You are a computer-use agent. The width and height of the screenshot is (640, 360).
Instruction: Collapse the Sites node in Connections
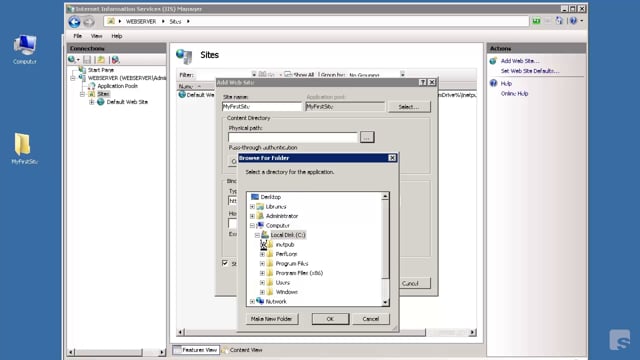tap(82, 94)
